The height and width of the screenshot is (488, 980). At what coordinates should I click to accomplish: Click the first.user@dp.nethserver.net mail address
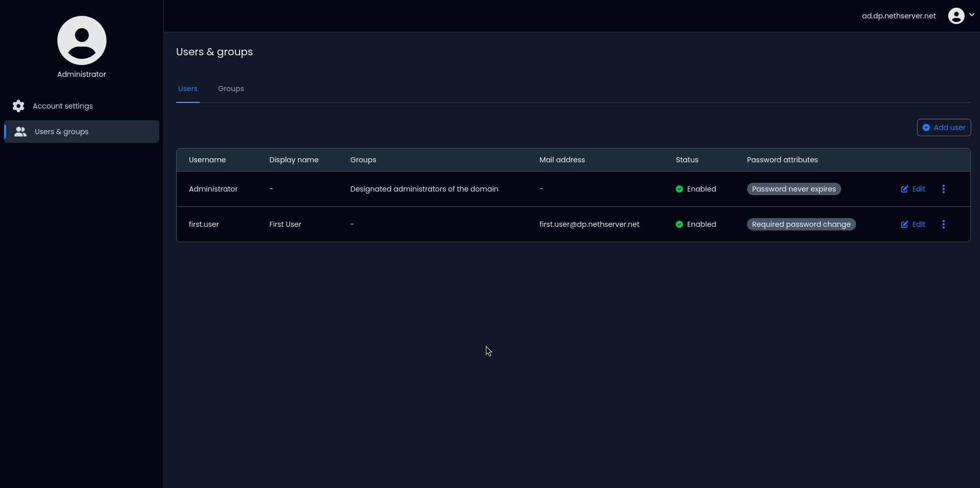coord(589,224)
